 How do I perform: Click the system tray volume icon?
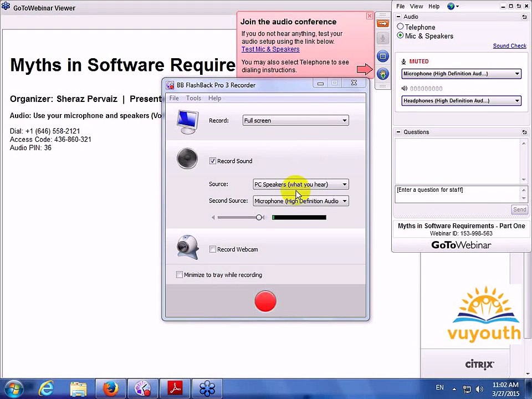point(480,389)
